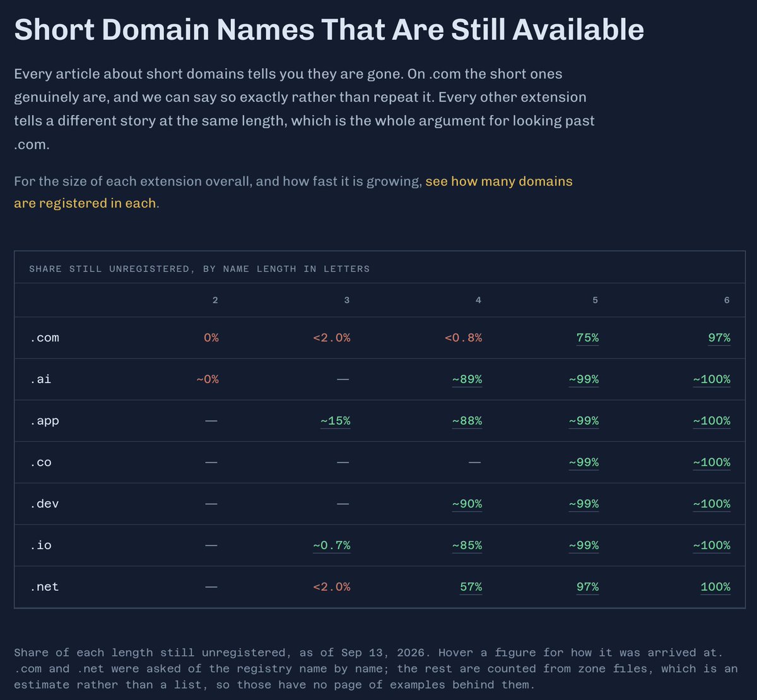
Task: Click the .app 3-letter ~15% figure
Action: [335, 421]
